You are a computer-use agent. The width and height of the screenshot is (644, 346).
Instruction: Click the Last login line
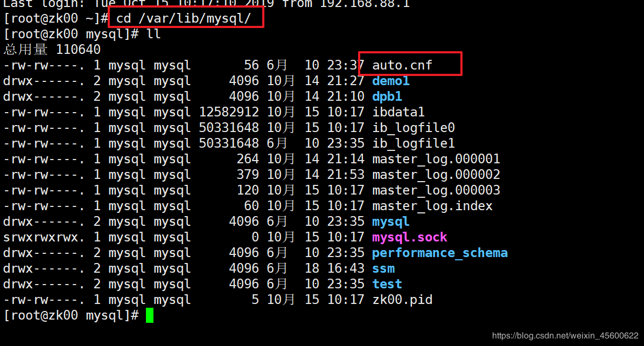point(207,4)
